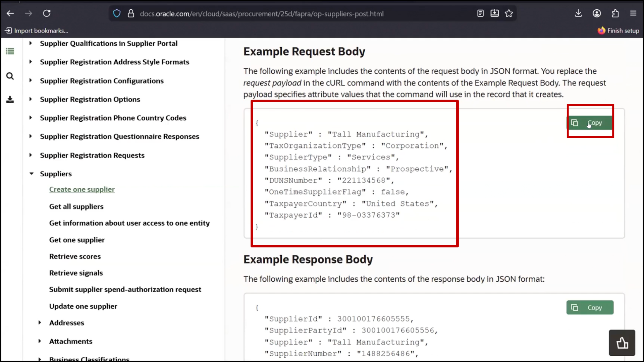The width and height of the screenshot is (644, 362).
Task: Expand Supplier Registration Configurations arrow
Action: coord(31,80)
